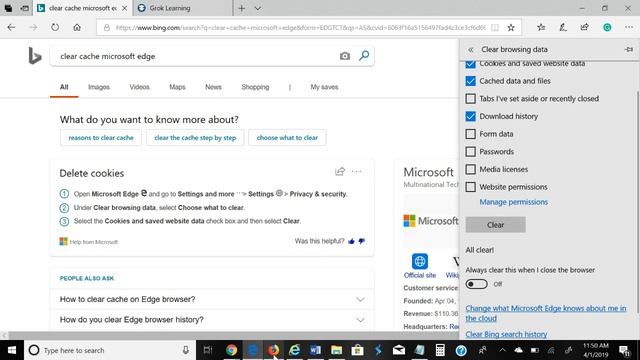Open more options on Delete cookies card
The height and width of the screenshot is (360, 640).
(x=356, y=171)
